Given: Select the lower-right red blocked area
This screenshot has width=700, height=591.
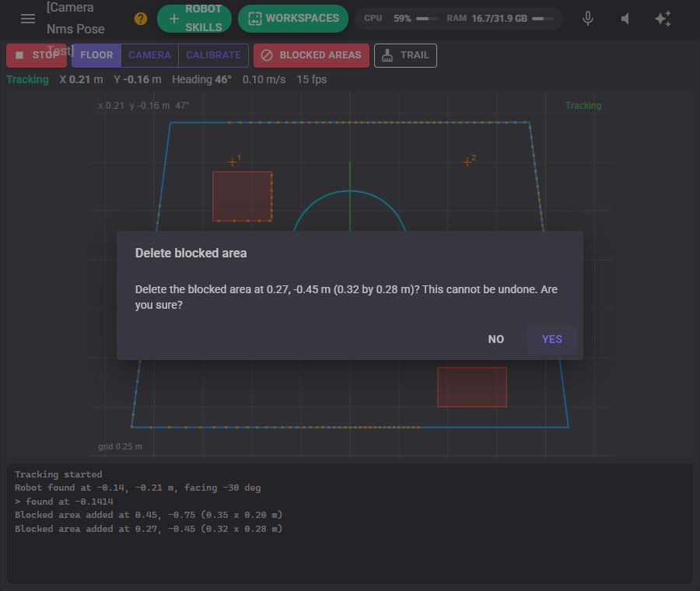Looking at the screenshot, I should pos(472,387).
